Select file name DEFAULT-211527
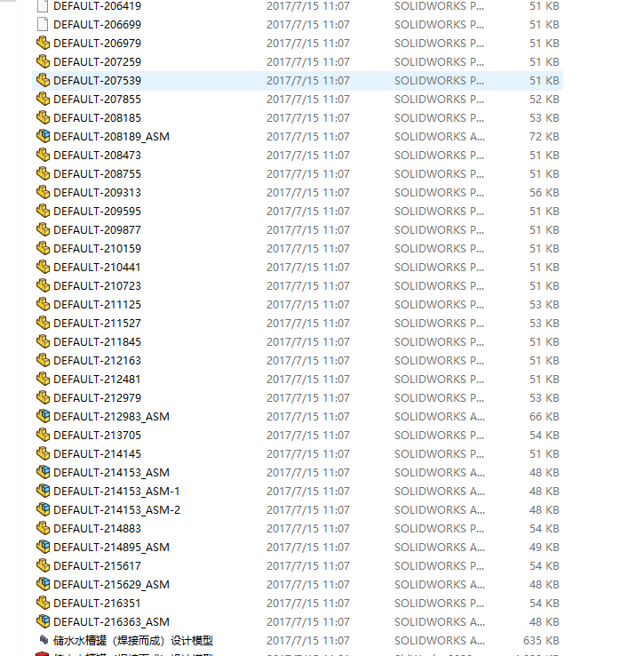The height and width of the screenshot is (656, 644). (x=98, y=324)
